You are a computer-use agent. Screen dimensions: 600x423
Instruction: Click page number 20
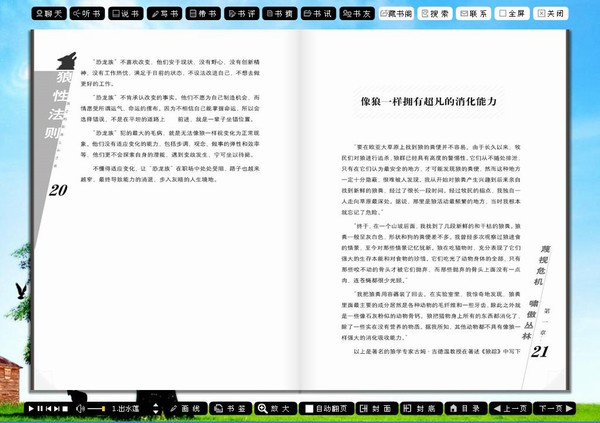click(x=58, y=190)
